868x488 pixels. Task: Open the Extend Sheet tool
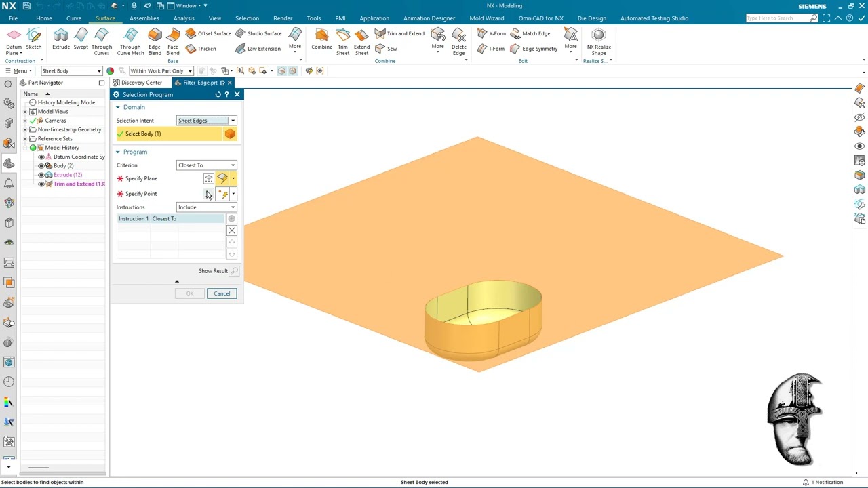(361, 42)
